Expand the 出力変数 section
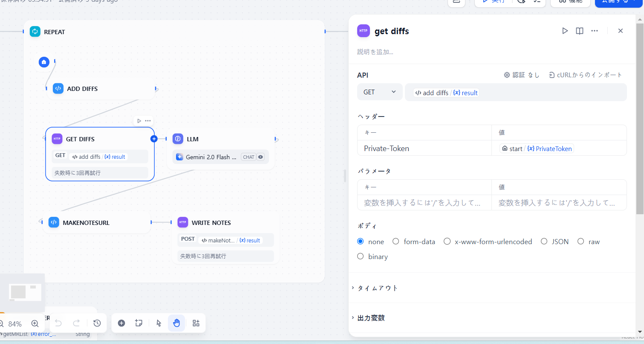 coord(371,318)
